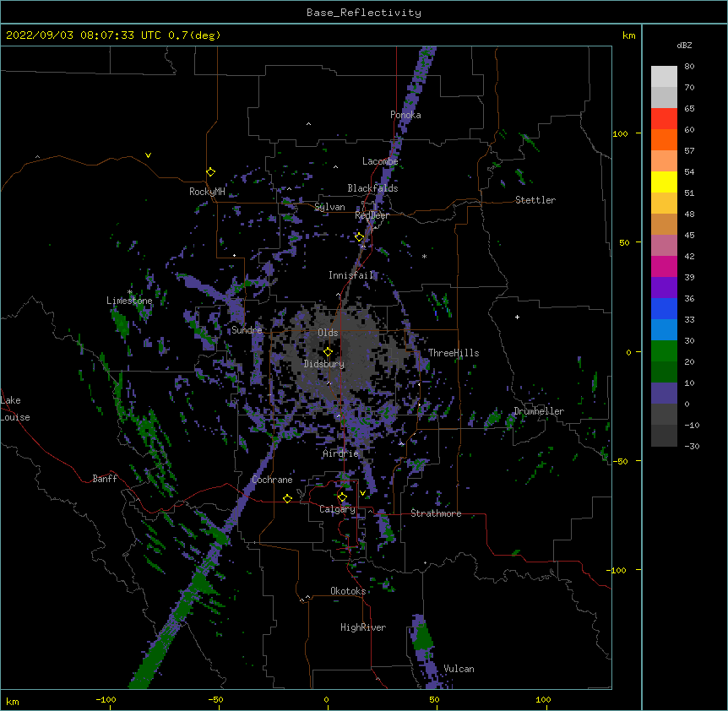Screen dimensions: 728x711
Task: Click the horizontal axis -100 tick label
Action: 106,699
